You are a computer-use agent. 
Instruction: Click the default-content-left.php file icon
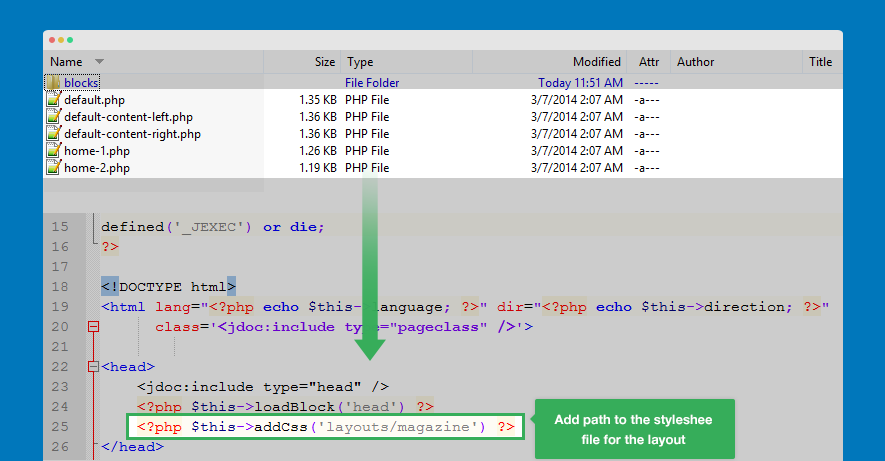click(54, 117)
